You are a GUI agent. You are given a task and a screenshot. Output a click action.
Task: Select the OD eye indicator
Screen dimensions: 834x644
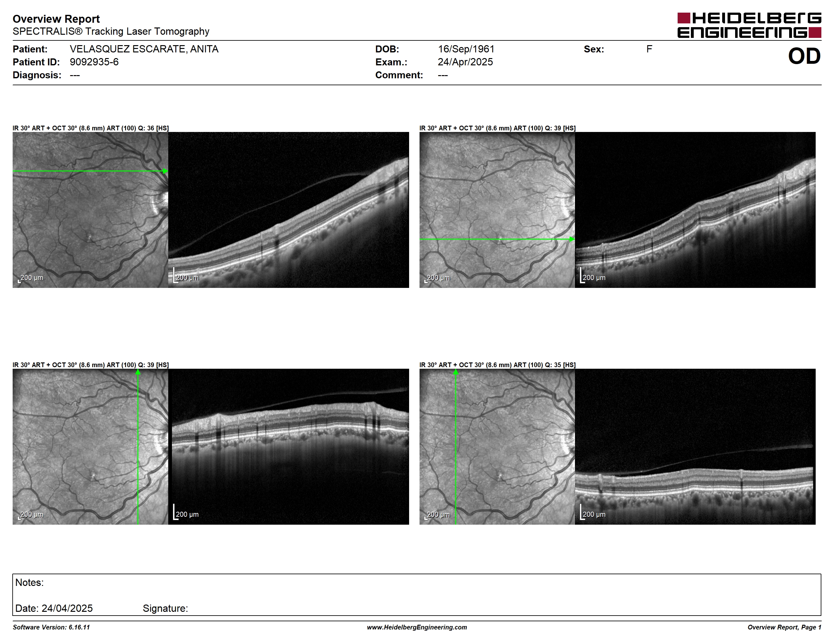804,56
